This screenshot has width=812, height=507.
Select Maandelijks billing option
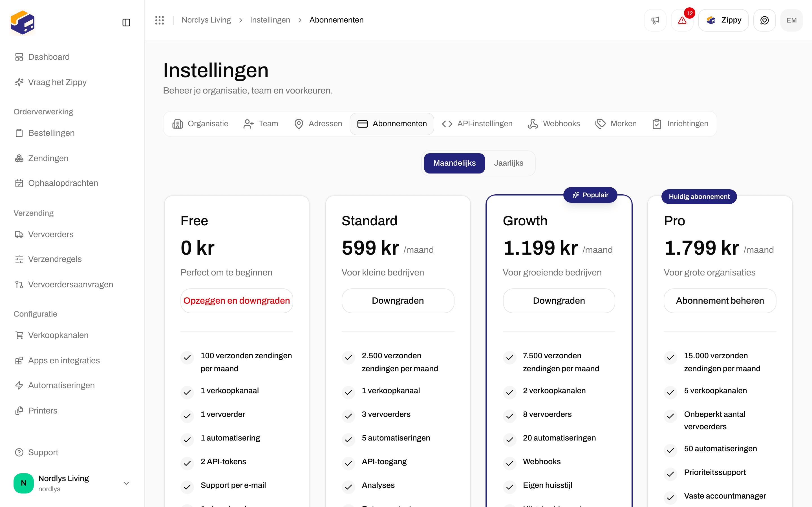click(x=454, y=163)
